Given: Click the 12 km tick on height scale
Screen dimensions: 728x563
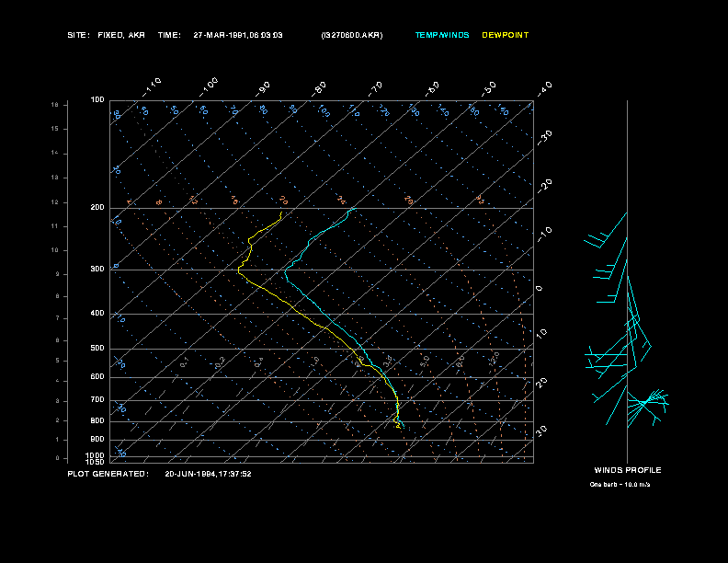Looking at the screenshot, I should 55,202.
